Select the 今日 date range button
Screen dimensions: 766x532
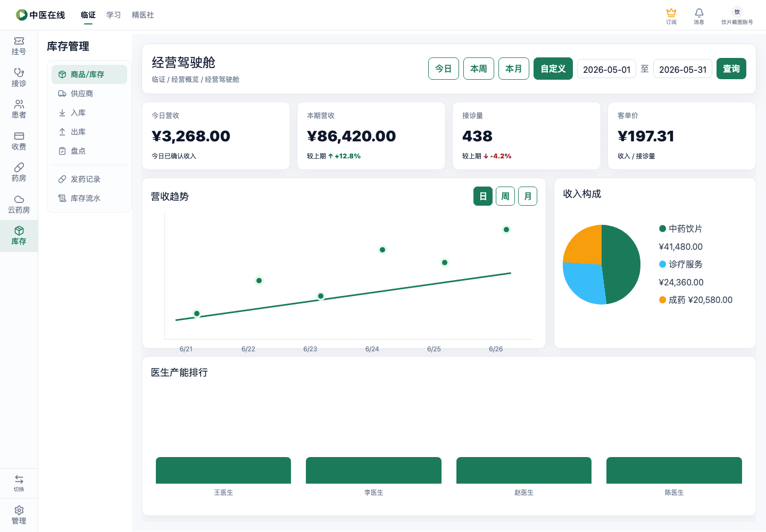point(444,69)
